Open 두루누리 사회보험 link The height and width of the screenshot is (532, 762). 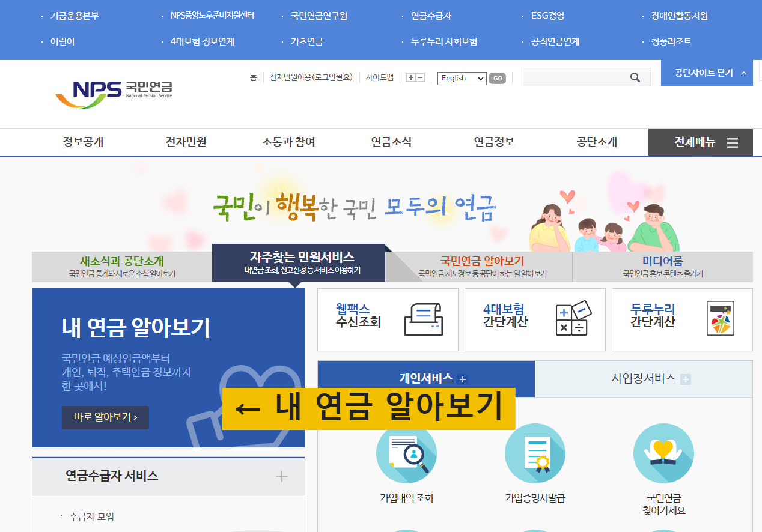click(x=444, y=42)
